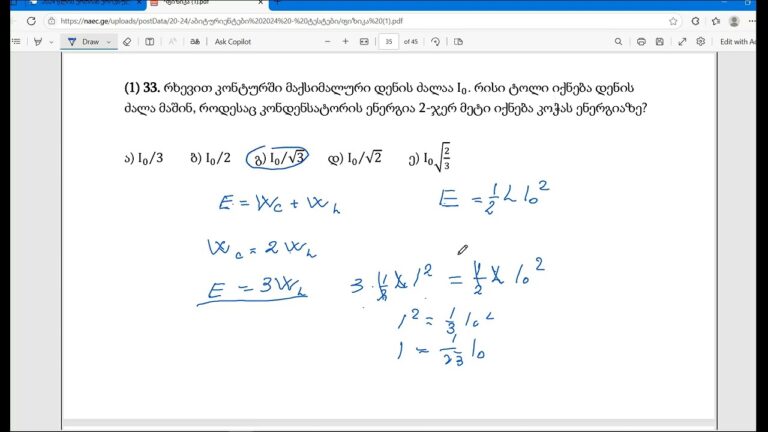This screenshot has width=768, height=432.
Task: Zoom out with the minus icon
Action: click(x=327, y=42)
